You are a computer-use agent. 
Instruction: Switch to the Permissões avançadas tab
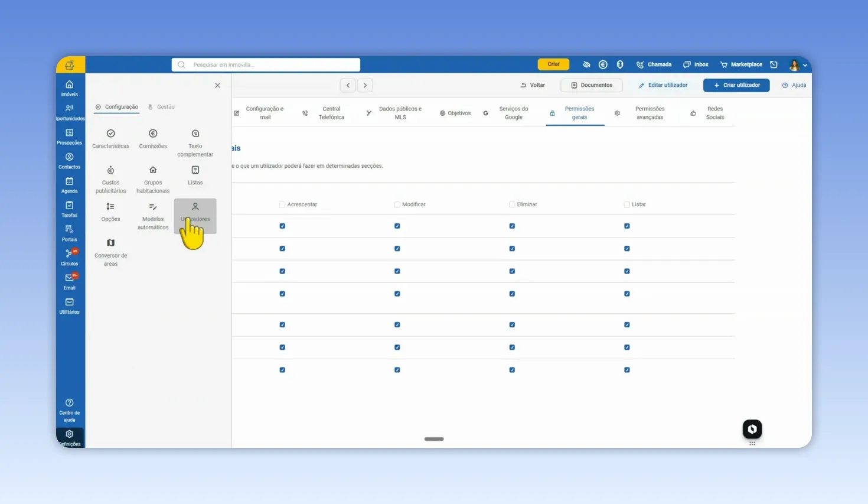click(643, 113)
